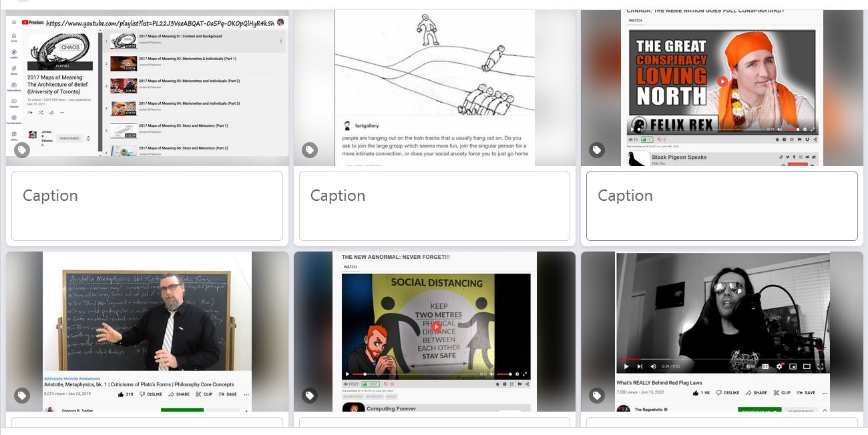Open the Social Distancing New Abnormal thumbnail
This screenshot has width=868, height=435.
435,332
